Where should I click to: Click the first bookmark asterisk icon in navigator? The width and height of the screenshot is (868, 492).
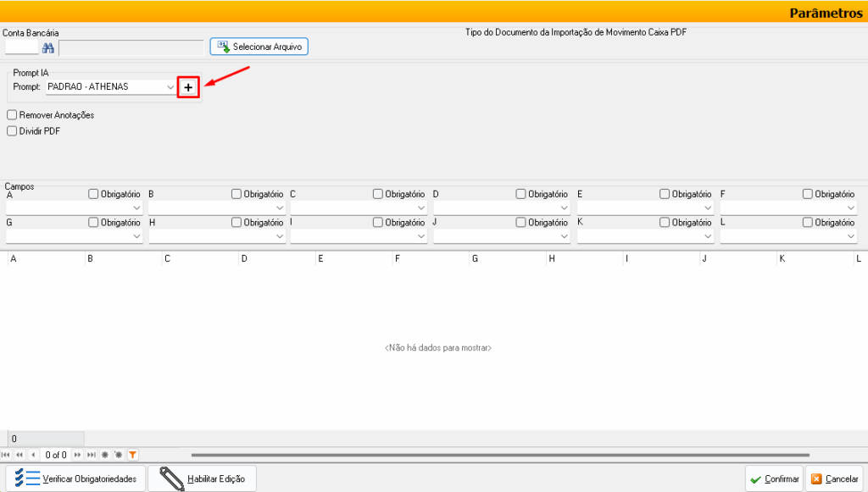[x=105, y=455]
